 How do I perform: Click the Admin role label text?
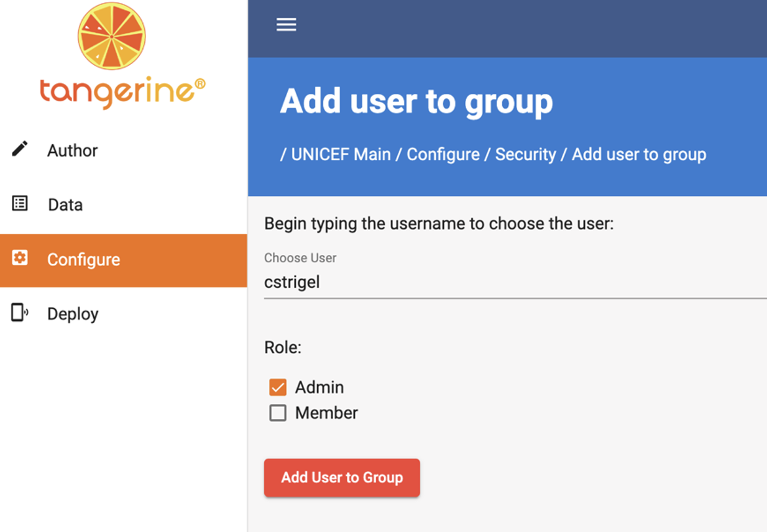[319, 387]
